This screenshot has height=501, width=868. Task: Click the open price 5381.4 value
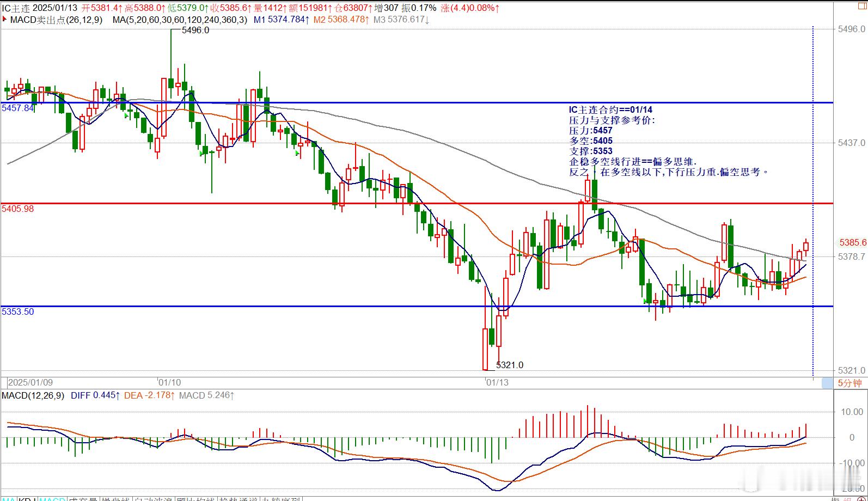pyautogui.click(x=101, y=8)
